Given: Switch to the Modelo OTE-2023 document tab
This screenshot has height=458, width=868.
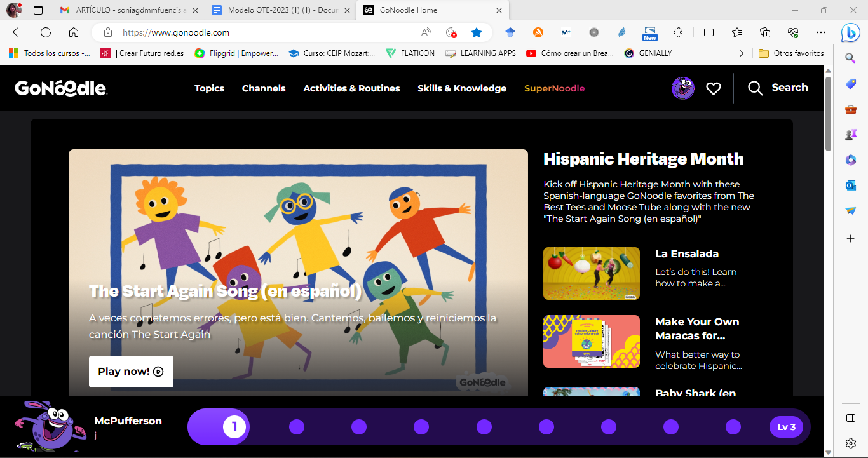Looking at the screenshot, I should coord(281,10).
